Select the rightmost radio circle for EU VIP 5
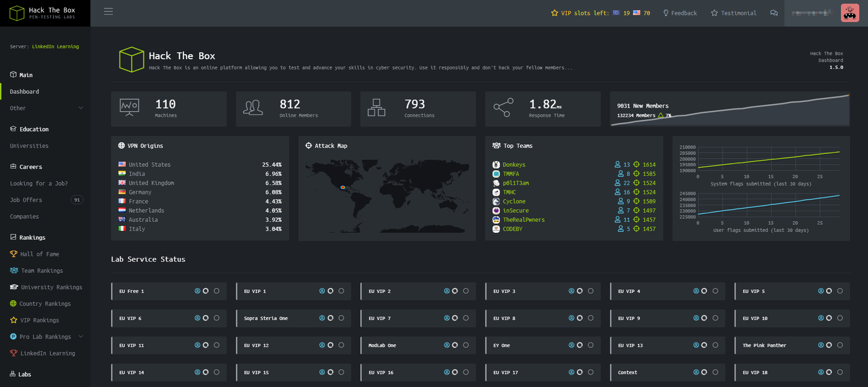 840,291
